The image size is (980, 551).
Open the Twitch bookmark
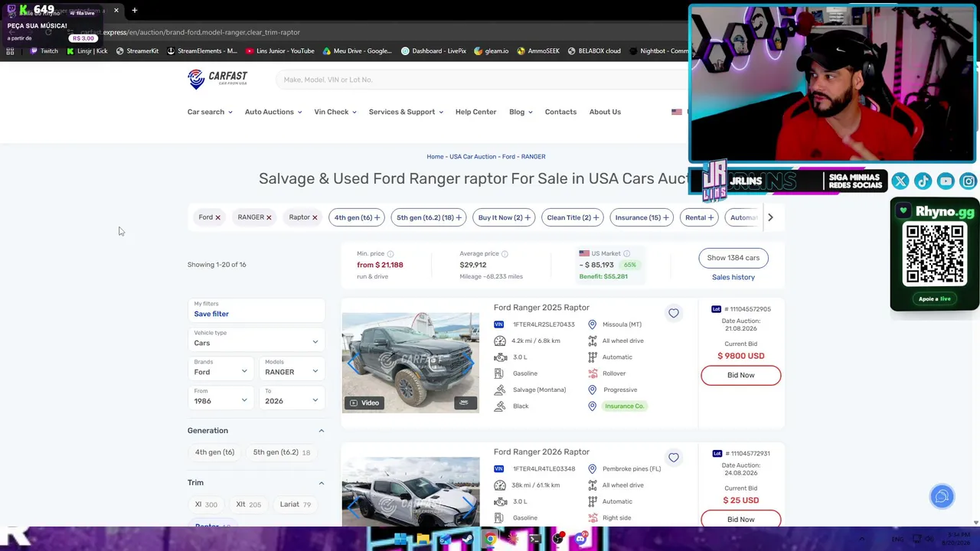(44, 51)
